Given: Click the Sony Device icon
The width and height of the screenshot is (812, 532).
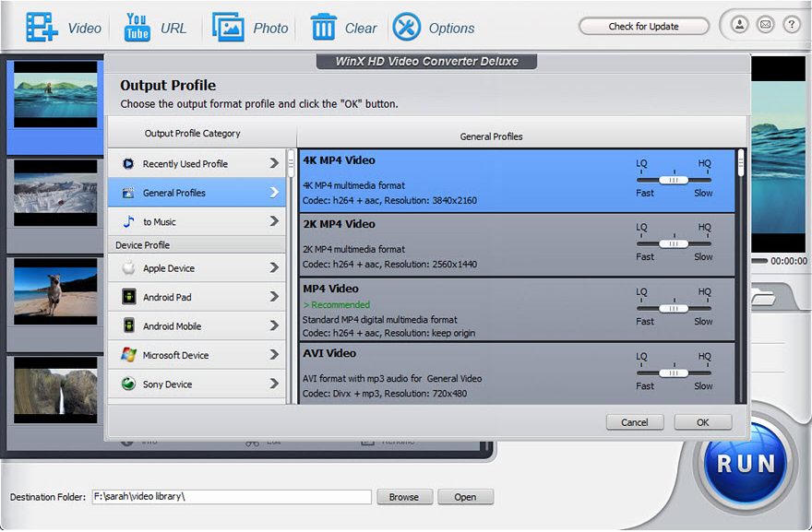Looking at the screenshot, I should tap(128, 384).
